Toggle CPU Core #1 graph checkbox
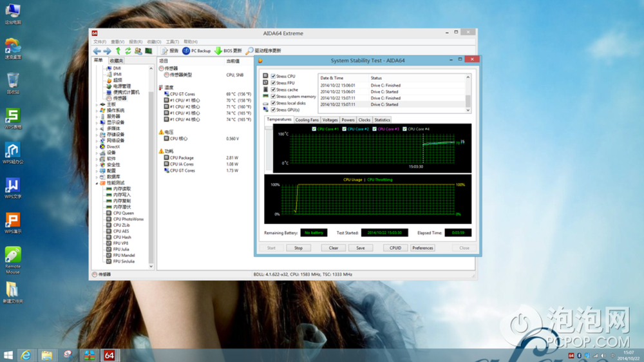The image size is (644, 362). click(314, 129)
